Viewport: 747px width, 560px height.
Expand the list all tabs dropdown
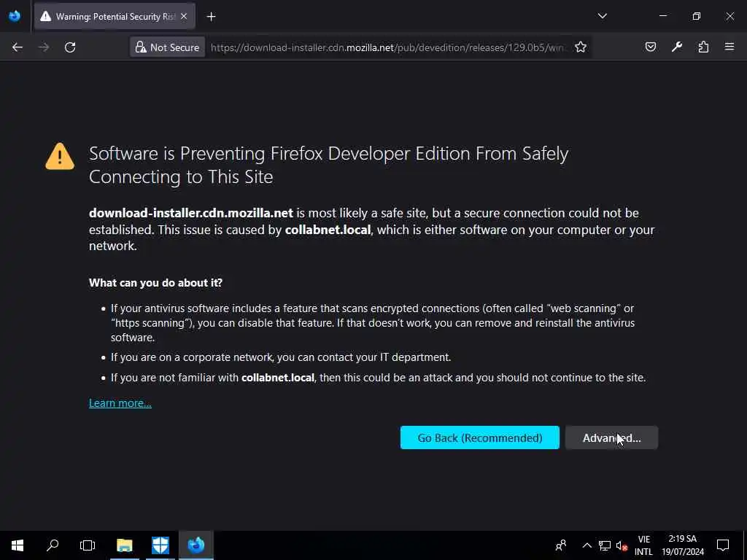pos(602,16)
